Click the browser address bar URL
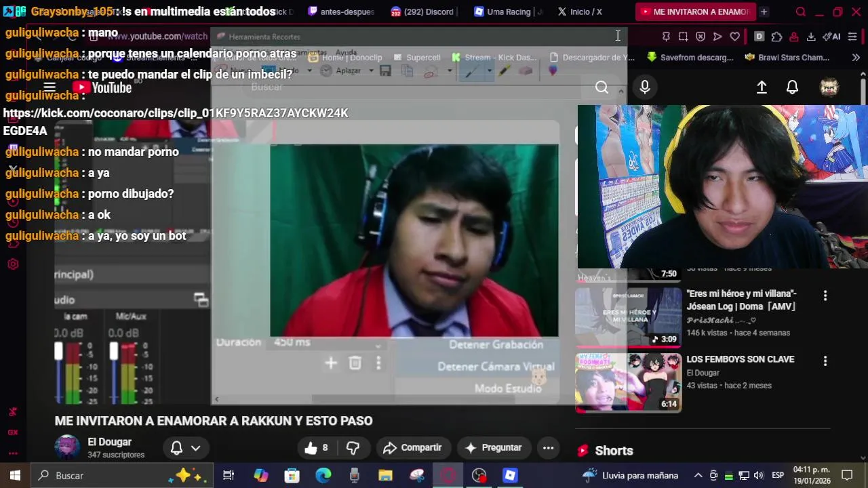The image size is (868, 488). click(x=158, y=37)
